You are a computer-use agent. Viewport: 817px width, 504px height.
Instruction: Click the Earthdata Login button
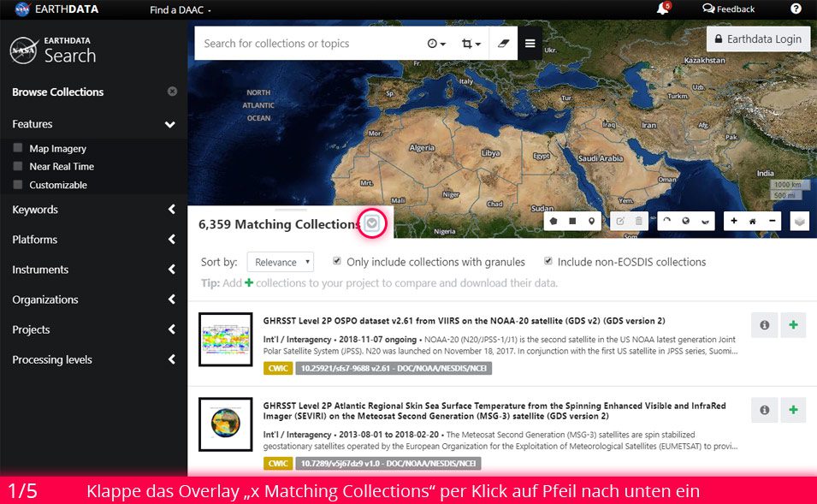click(758, 39)
